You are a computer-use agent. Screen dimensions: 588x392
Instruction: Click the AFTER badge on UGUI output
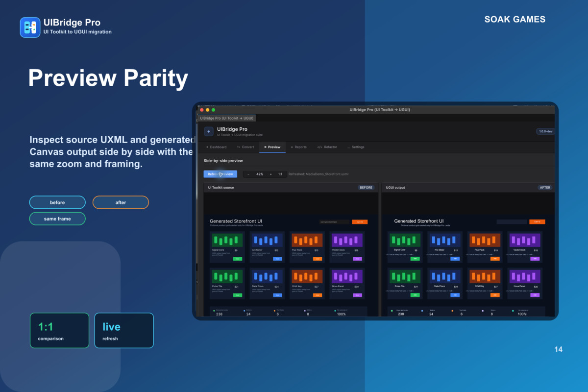(x=545, y=188)
